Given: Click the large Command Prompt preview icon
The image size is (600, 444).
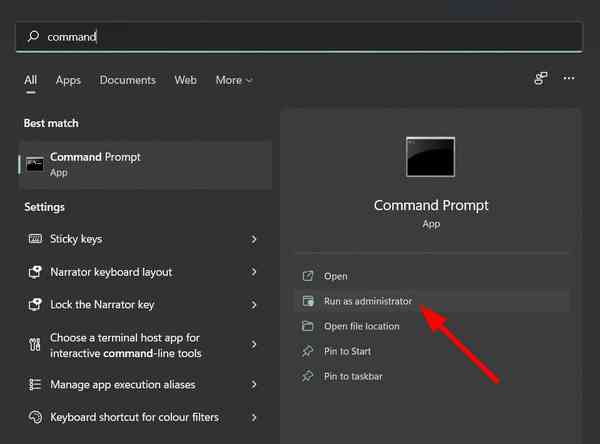Looking at the screenshot, I should point(430,157).
